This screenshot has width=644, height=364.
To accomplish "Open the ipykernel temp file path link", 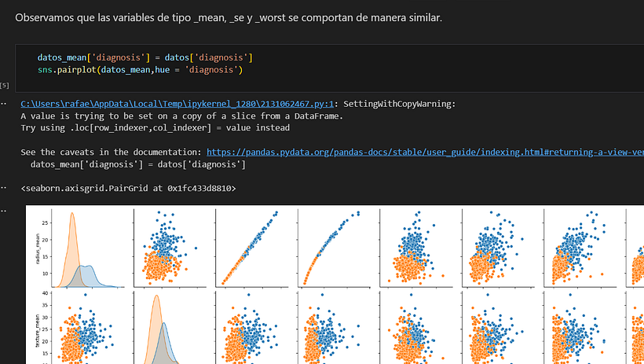I will click(177, 104).
